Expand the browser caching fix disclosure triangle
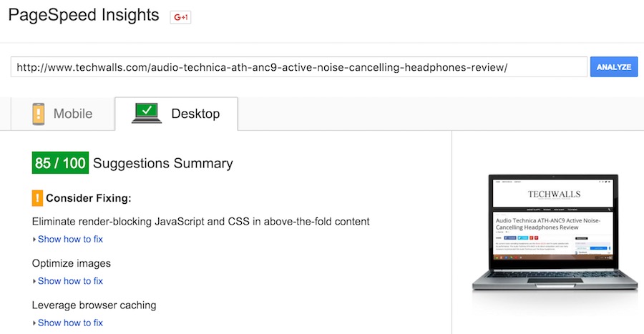 34,323
